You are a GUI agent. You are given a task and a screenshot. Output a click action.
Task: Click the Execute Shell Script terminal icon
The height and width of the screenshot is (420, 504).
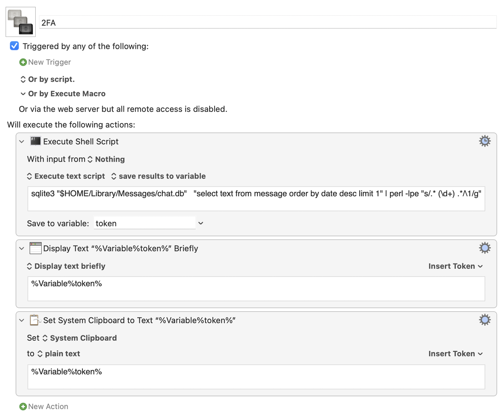(x=35, y=141)
